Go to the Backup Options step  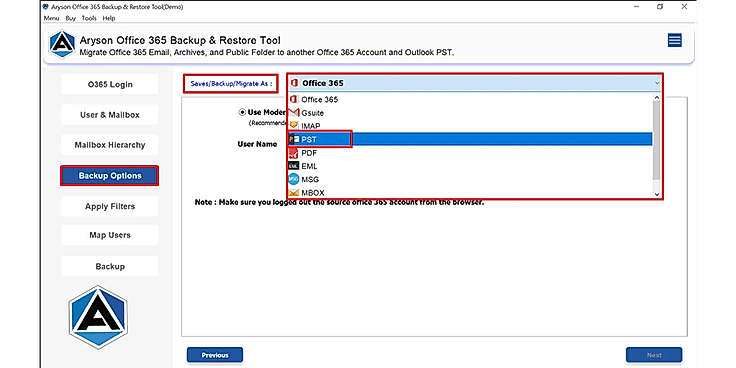point(110,176)
